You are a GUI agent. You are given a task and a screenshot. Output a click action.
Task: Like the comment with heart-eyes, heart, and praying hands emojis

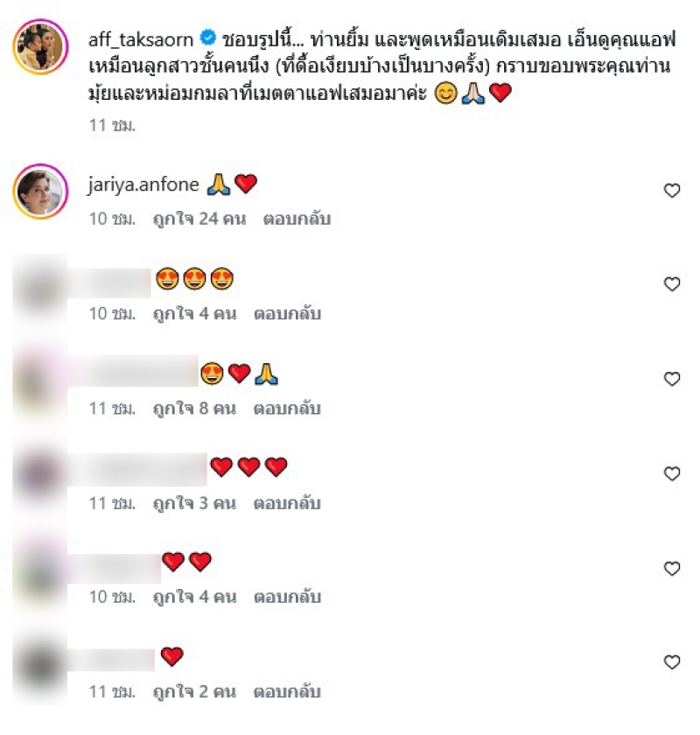(672, 379)
